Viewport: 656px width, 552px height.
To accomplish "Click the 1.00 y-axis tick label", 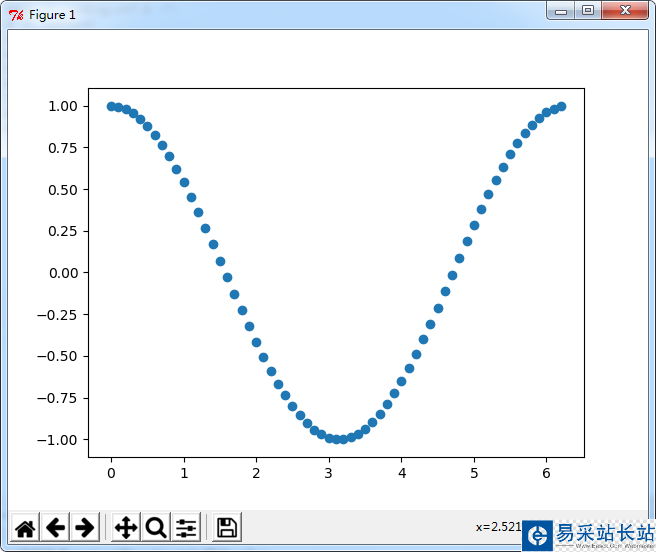I will point(63,106).
